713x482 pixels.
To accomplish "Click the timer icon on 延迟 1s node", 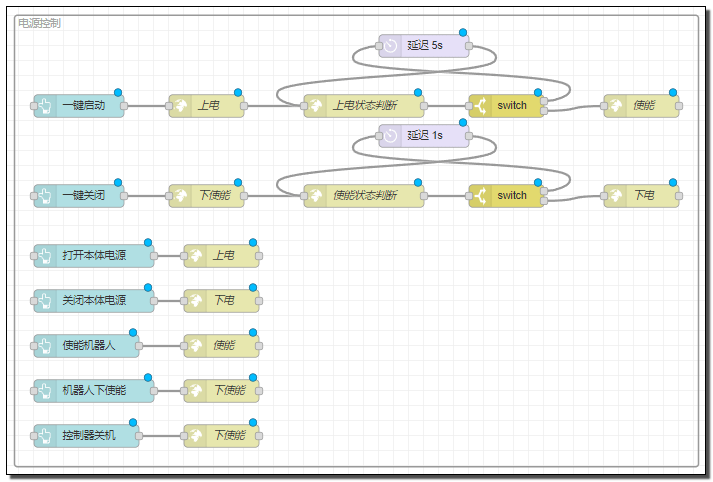I will (x=391, y=136).
